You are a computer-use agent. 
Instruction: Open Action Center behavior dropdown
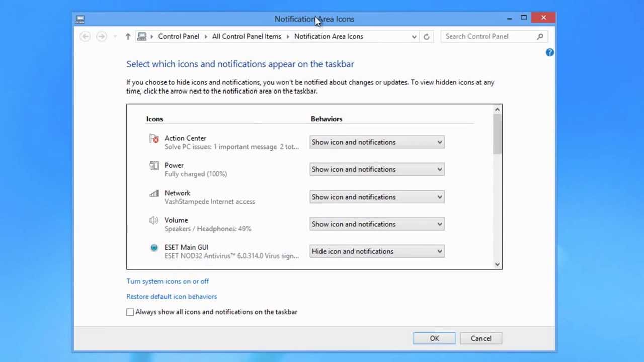click(x=377, y=142)
